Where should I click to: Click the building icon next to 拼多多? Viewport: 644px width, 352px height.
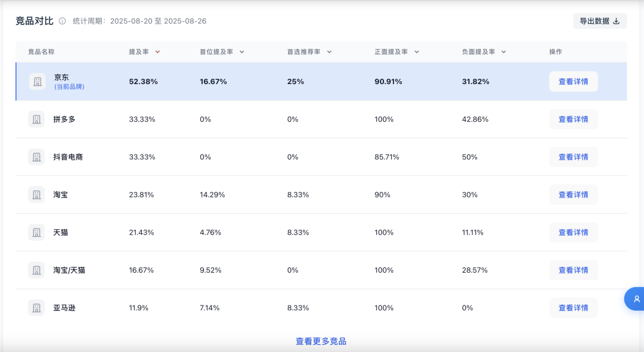(x=36, y=119)
